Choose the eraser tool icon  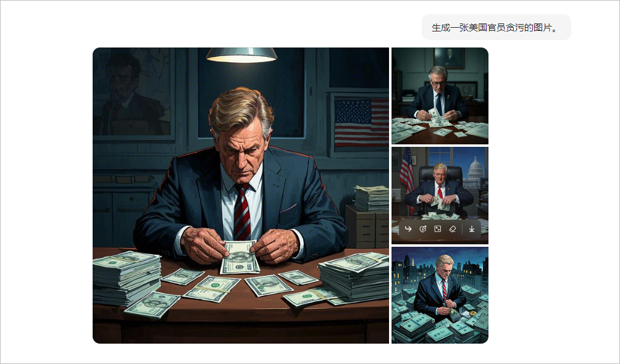(453, 229)
